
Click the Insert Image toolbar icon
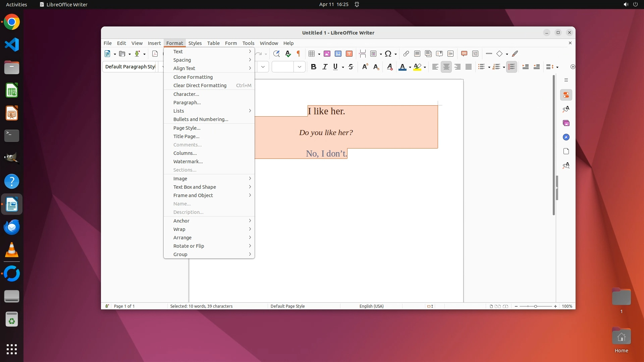click(x=327, y=54)
